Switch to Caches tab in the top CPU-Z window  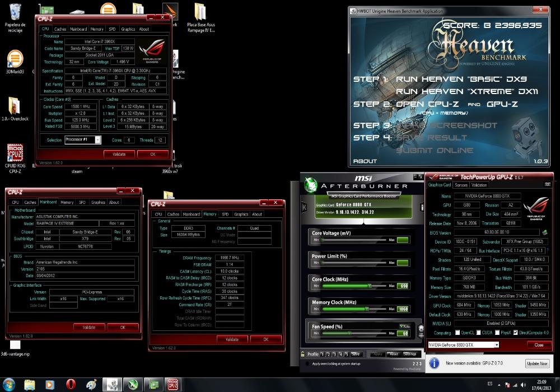coord(60,29)
